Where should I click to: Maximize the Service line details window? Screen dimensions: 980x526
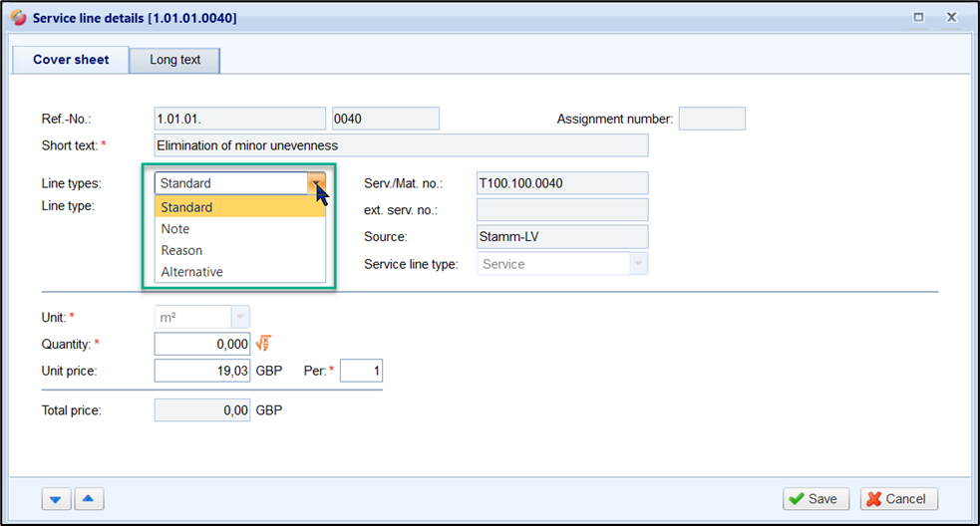[919, 18]
